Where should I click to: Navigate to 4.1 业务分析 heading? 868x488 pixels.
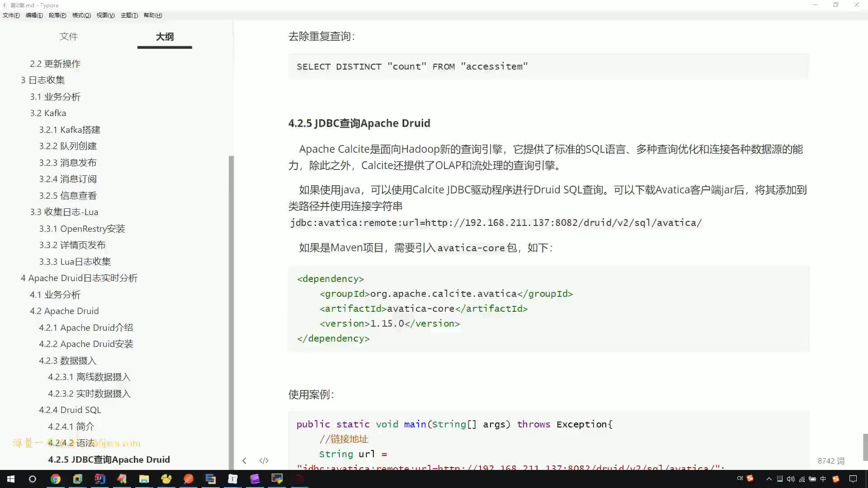55,295
